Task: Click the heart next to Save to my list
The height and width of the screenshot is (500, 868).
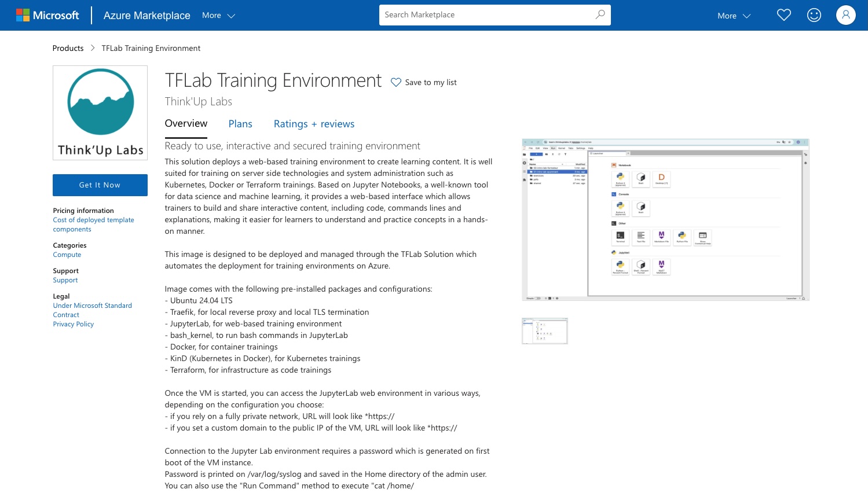Action: click(396, 83)
